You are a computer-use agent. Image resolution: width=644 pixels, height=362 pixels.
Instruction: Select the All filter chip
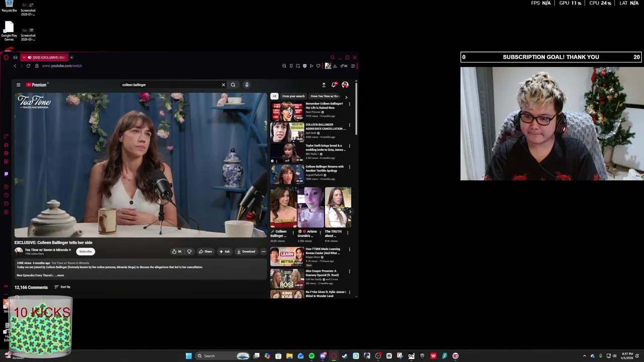274,96
